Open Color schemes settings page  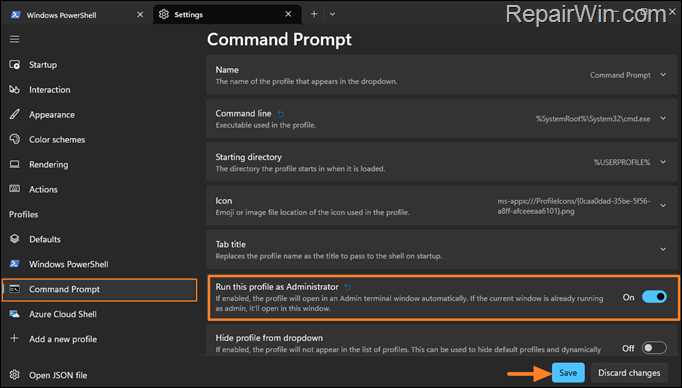point(99,139)
